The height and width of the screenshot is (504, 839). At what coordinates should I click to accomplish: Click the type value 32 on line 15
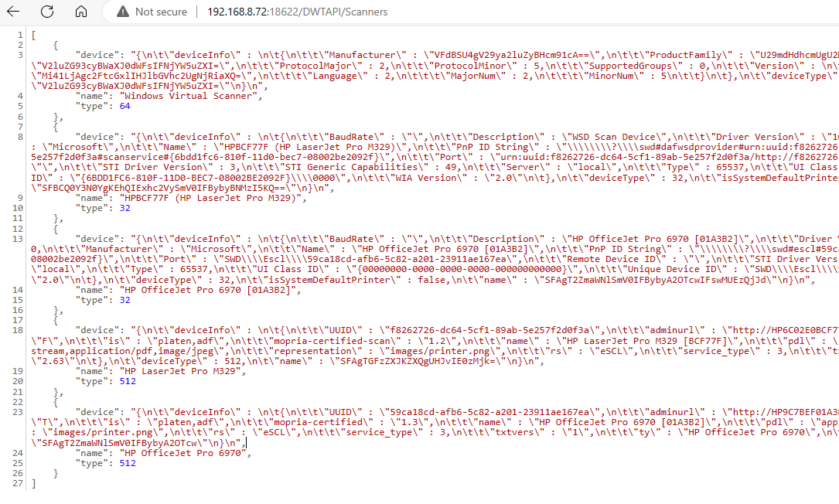tap(124, 300)
